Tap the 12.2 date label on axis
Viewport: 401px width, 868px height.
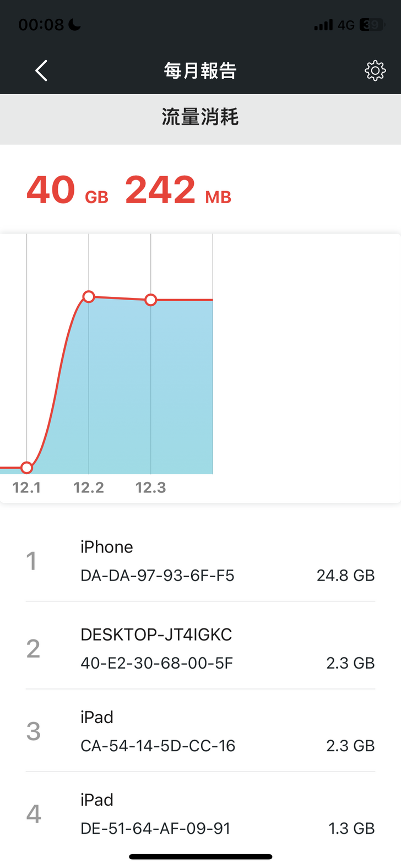pos(89,487)
